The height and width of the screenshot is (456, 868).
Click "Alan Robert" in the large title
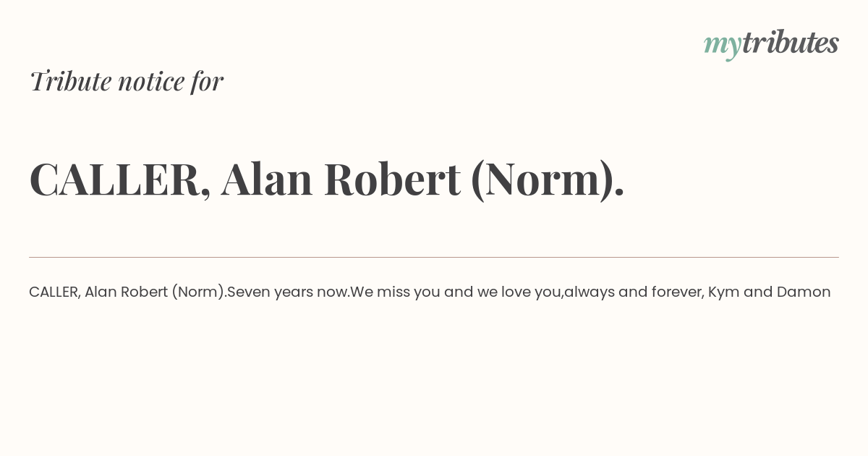pos(341,179)
